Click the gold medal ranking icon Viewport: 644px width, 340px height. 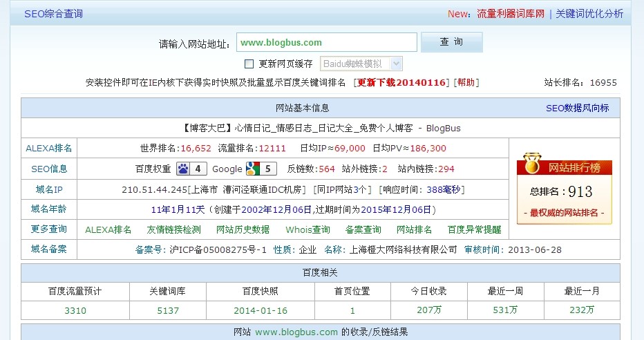tap(532, 164)
